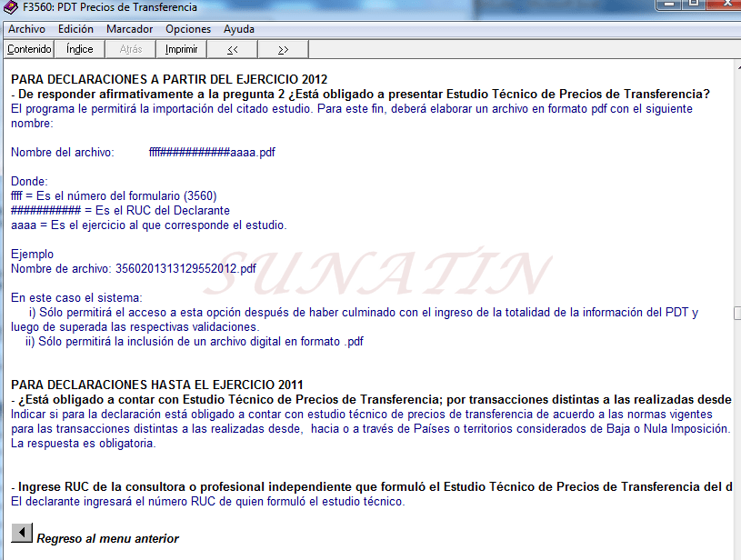Screen dimensions: 741x560
Task: Maximize the help window
Action: [693, 5]
